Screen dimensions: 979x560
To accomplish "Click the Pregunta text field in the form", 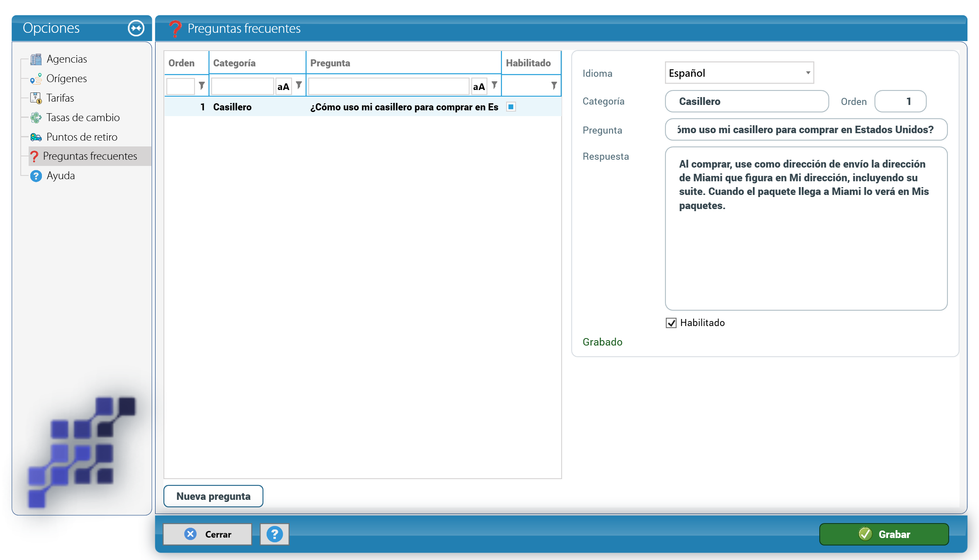I will 806,130.
